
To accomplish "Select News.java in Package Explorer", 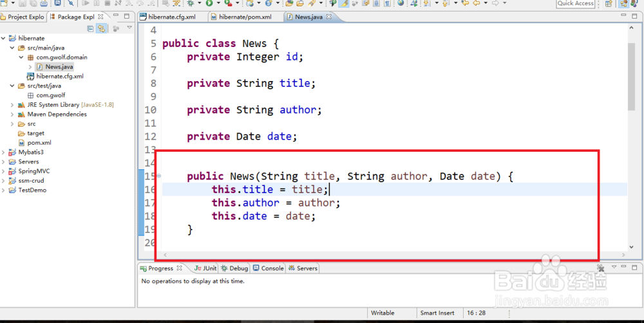I will (55, 66).
